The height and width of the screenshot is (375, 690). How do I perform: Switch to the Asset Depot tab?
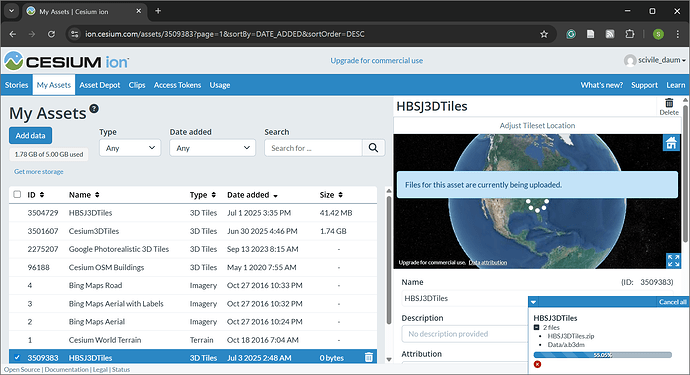[x=99, y=85]
